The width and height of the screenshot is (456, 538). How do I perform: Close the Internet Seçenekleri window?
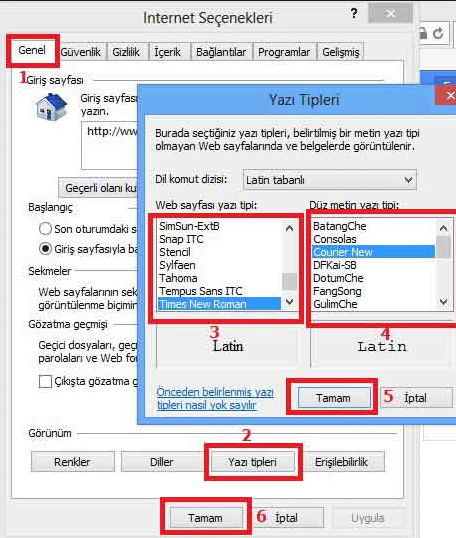(x=390, y=13)
